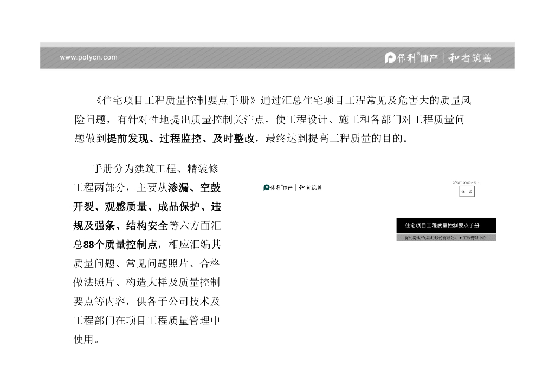Click the 保利地产 logo in the gray header banner
Screen dimensions: 555x392
[x=411, y=57]
